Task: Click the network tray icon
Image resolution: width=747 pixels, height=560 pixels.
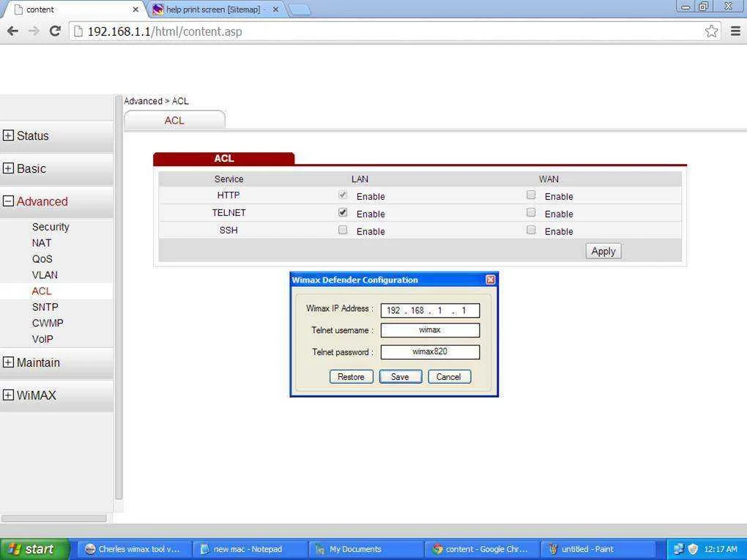Action: point(679,549)
